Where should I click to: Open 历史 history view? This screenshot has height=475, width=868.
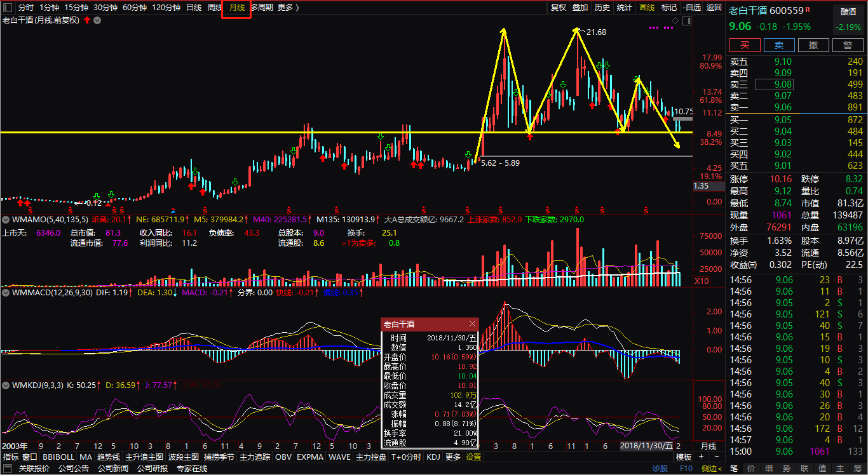pos(602,8)
